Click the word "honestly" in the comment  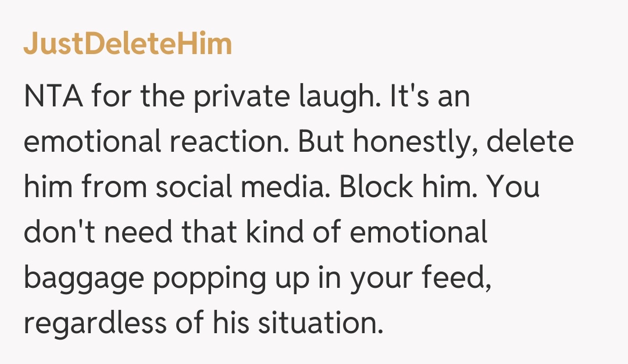point(412,142)
